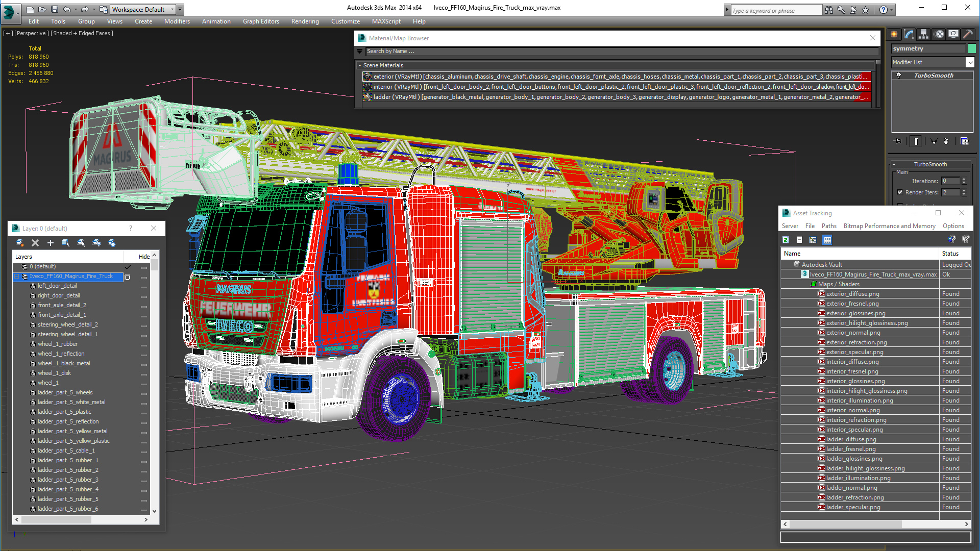Click the Save File floppy icon

(x=54, y=9)
